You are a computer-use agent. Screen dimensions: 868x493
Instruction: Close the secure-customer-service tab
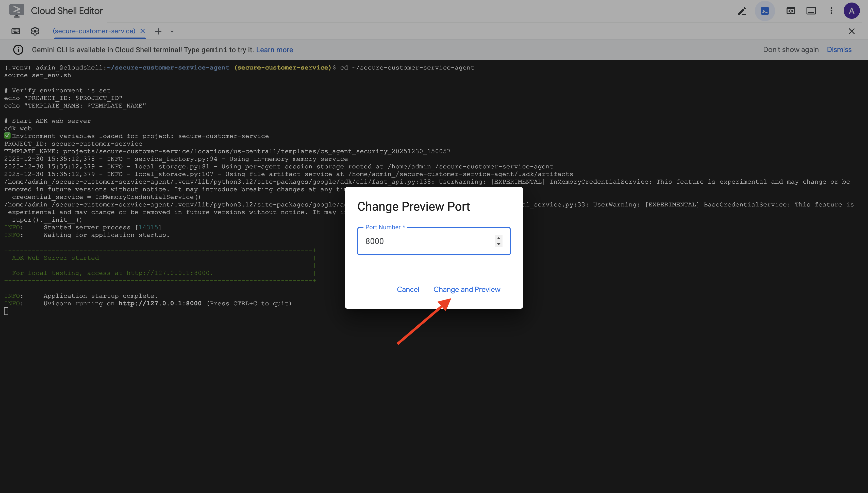[x=143, y=31]
